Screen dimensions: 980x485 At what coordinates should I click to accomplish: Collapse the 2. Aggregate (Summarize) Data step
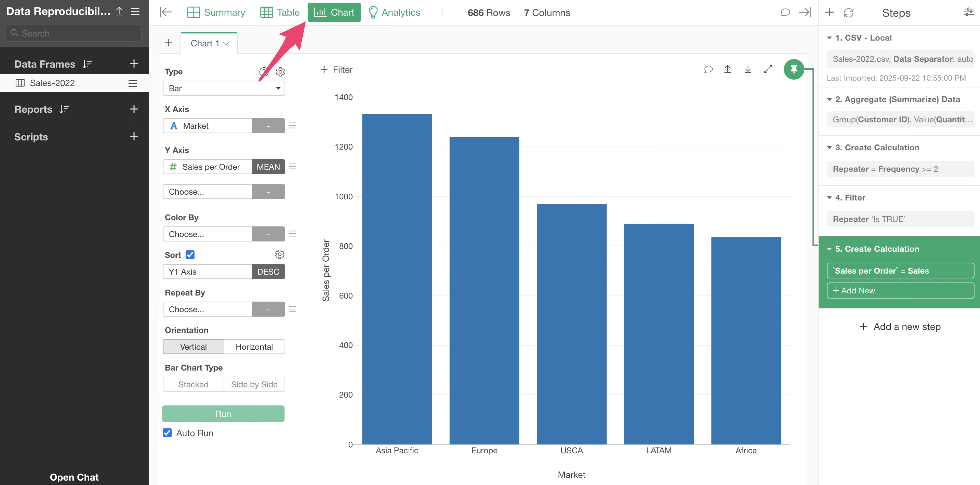click(x=829, y=99)
